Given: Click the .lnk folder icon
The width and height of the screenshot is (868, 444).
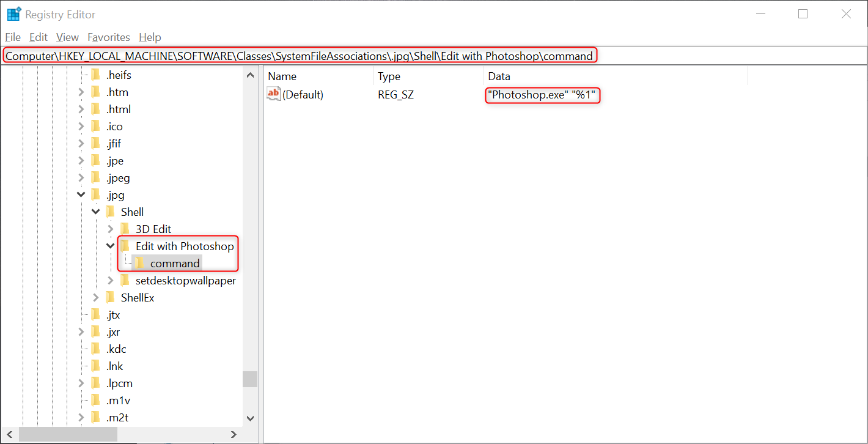Looking at the screenshot, I should [95, 366].
